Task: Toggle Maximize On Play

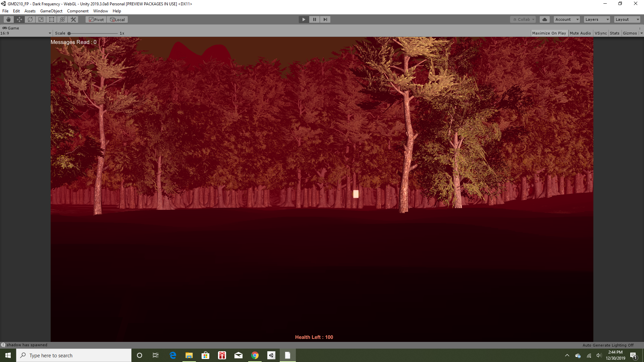Action: click(549, 33)
